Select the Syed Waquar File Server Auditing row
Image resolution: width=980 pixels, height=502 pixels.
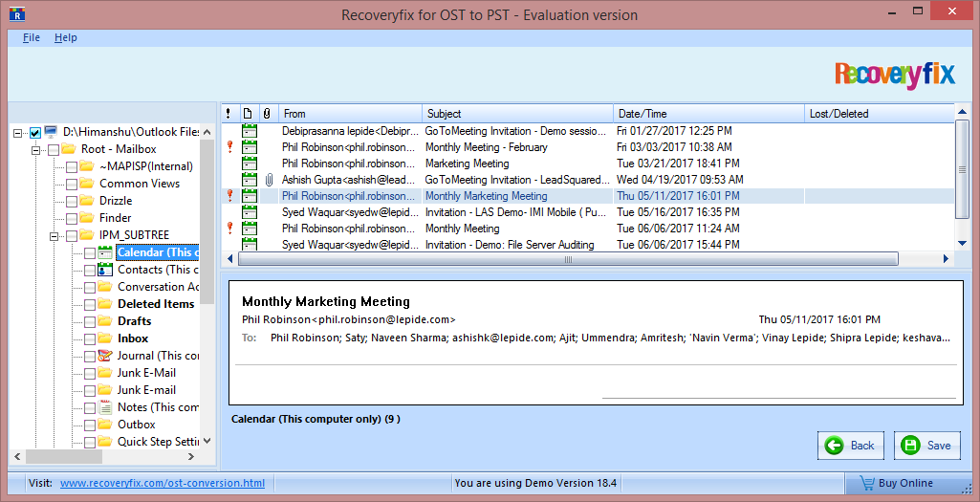pyautogui.click(x=587, y=245)
